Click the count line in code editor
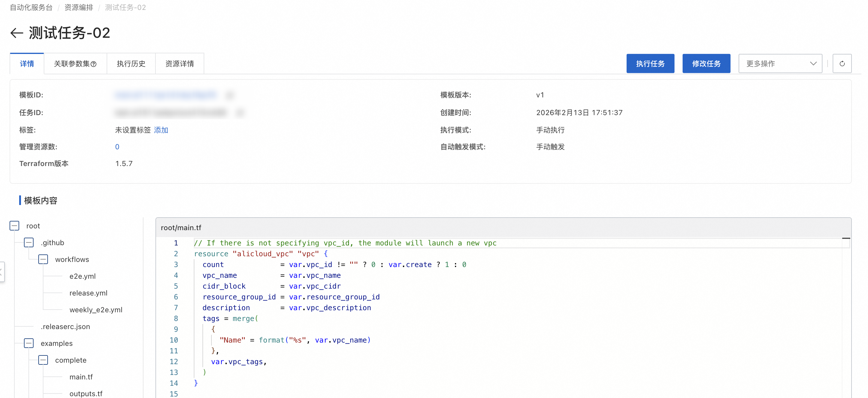This screenshot has height=398, width=868. (x=334, y=264)
